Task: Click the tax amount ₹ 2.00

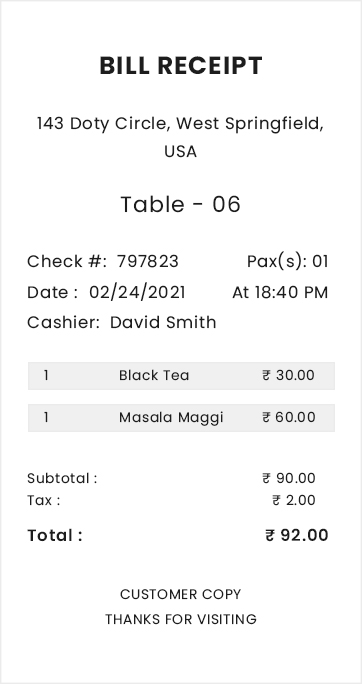Action: [294, 500]
